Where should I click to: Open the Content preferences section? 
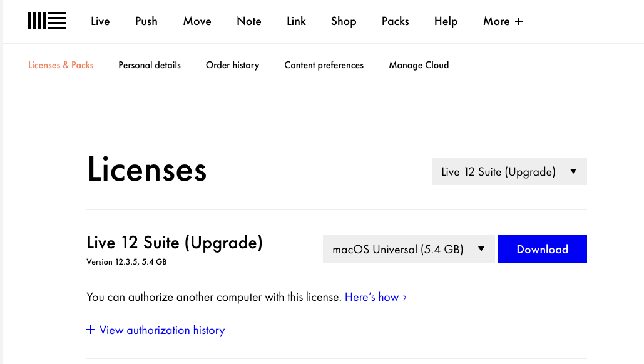(324, 65)
